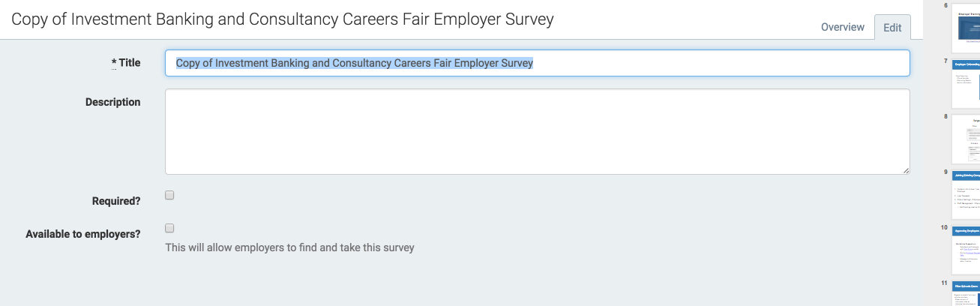Screen dimensions: 980x306
Task: Click the Description field label
Action: point(112,102)
